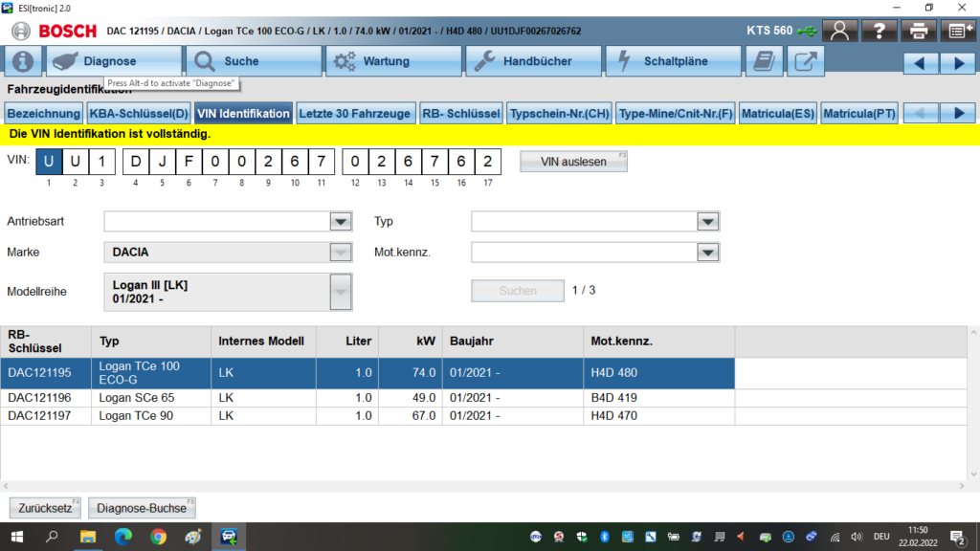980x551 pixels.
Task: Expand the Typ dropdown
Action: tap(707, 221)
